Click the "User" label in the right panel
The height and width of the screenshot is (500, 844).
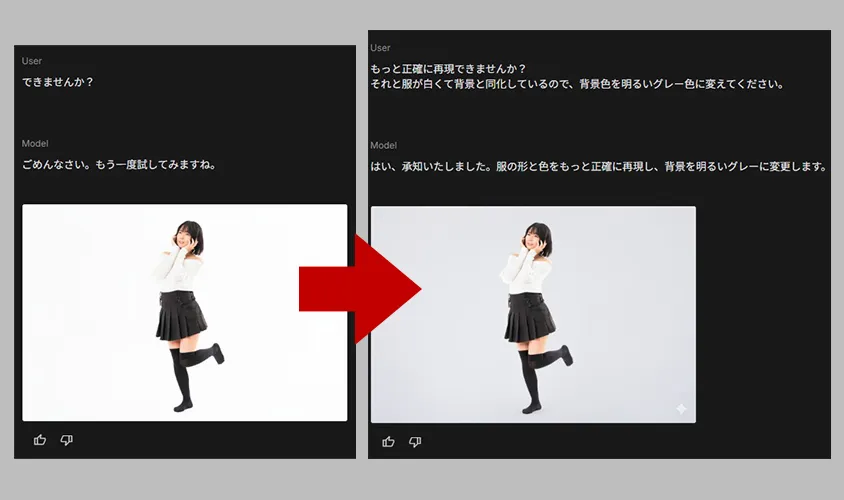[x=380, y=48]
